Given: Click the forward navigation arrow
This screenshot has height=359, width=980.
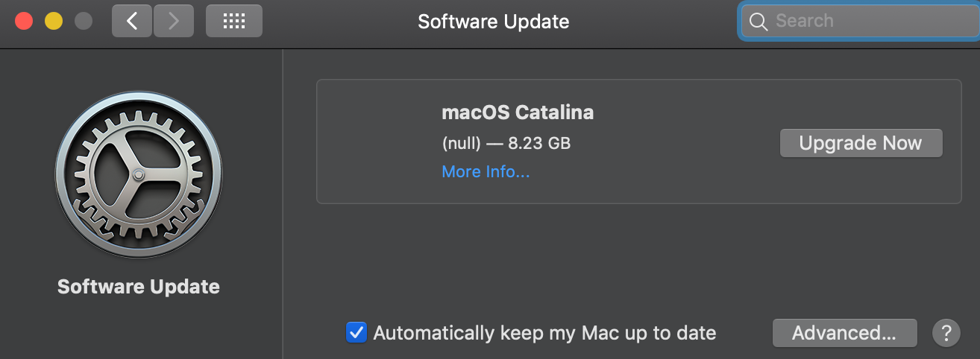Looking at the screenshot, I should coord(174,21).
